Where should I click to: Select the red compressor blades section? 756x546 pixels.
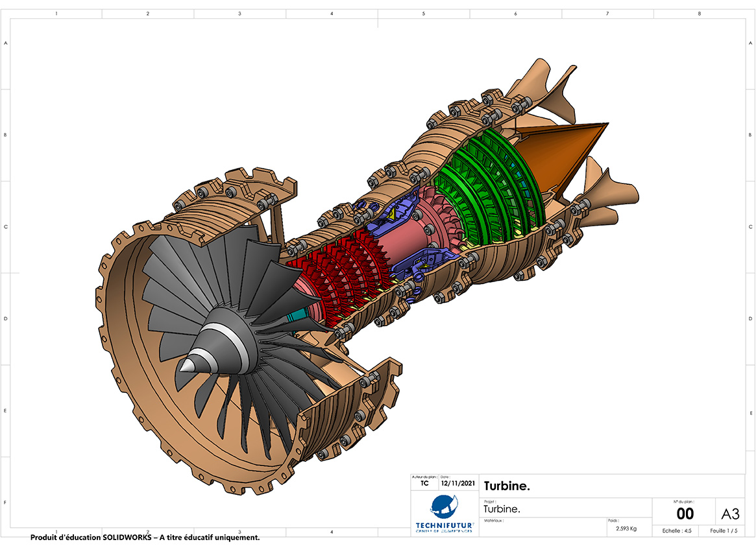pos(337,266)
